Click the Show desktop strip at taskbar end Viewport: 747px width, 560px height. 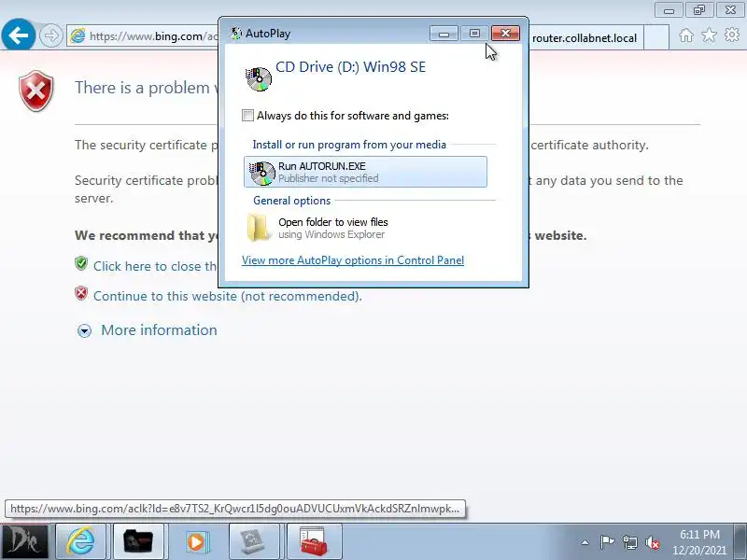(x=741, y=541)
